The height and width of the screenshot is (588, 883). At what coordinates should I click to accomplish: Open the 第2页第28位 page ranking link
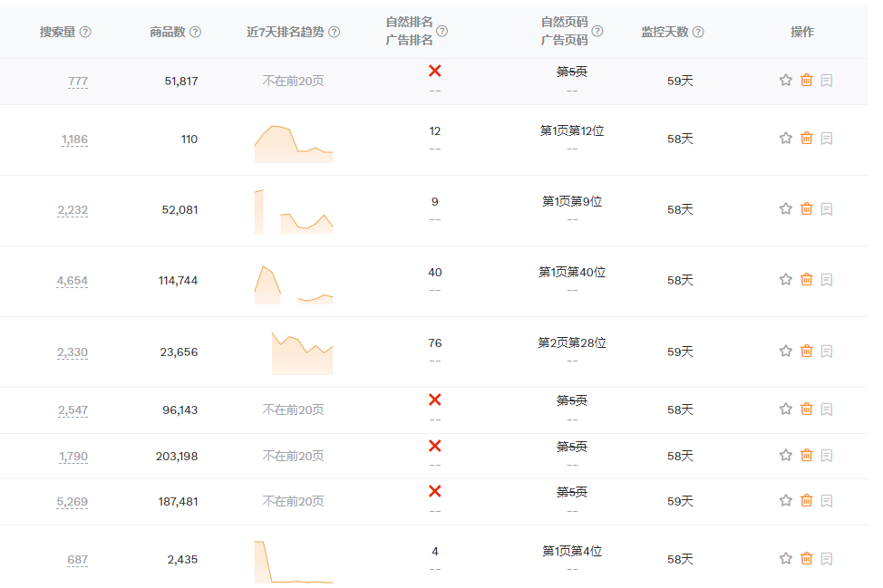(x=571, y=343)
